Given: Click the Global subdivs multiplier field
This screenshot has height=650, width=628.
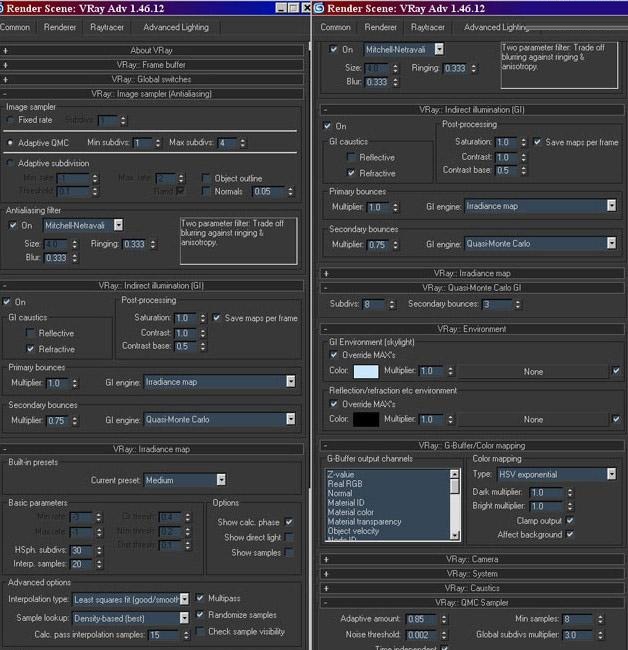Looking at the screenshot, I should pos(578,635).
